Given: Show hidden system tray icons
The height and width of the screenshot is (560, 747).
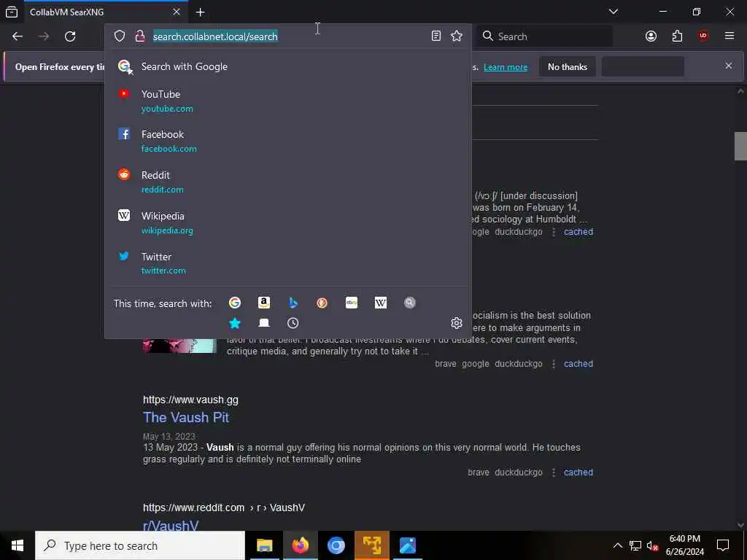Looking at the screenshot, I should tap(617, 545).
